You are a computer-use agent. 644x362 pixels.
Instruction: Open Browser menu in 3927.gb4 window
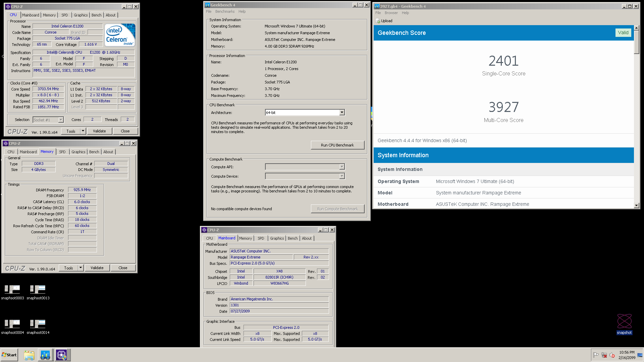click(391, 13)
